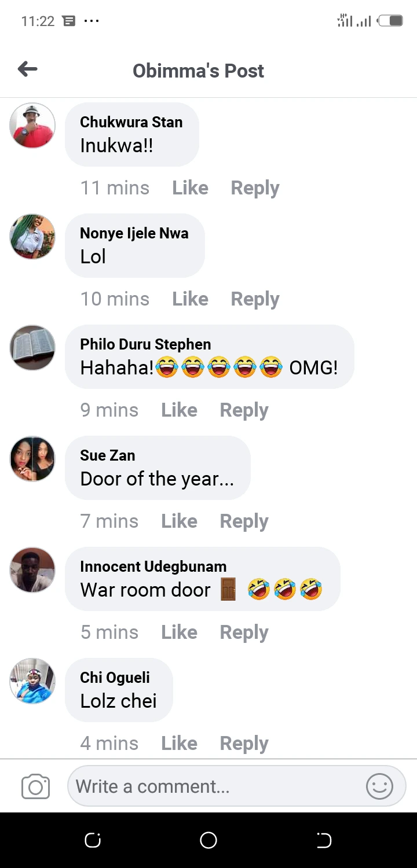Like Philo Duru Stephen's Hahaha comment
This screenshot has width=417, height=868.
point(180,410)
